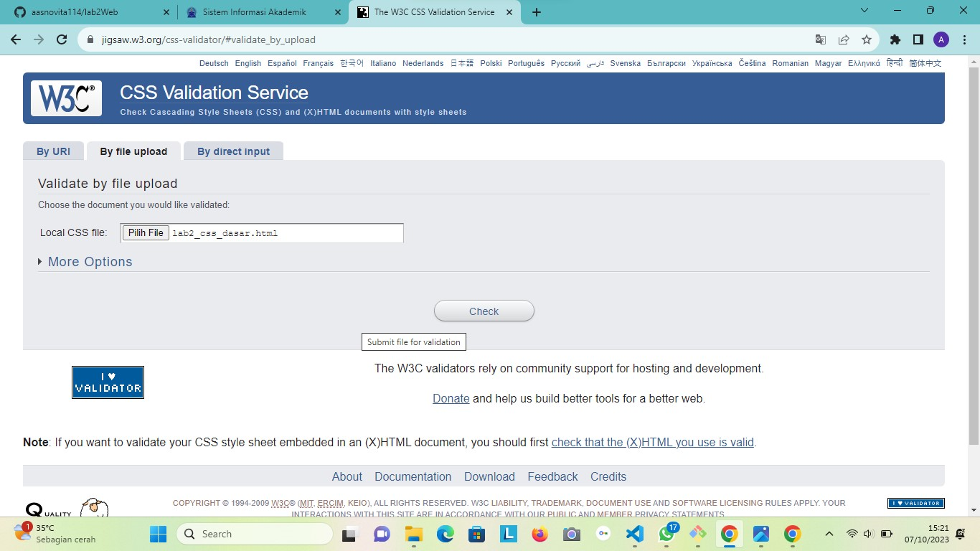
Task: Open Chrome's three-dot menu
Action: [x=966, y=40]
